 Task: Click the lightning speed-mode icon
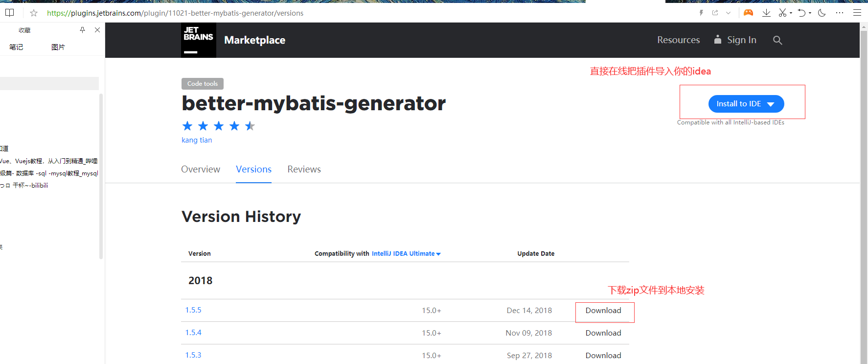coord(701,13)
